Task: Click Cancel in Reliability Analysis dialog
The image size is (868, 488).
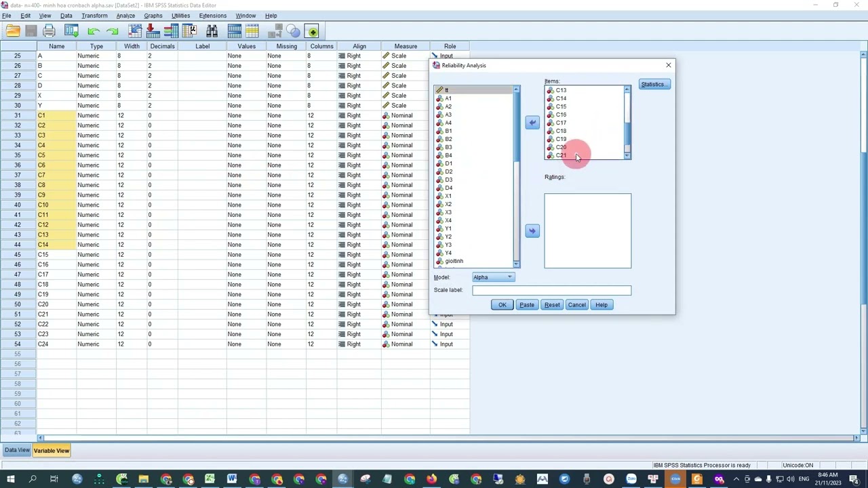Action: (577, 305)
